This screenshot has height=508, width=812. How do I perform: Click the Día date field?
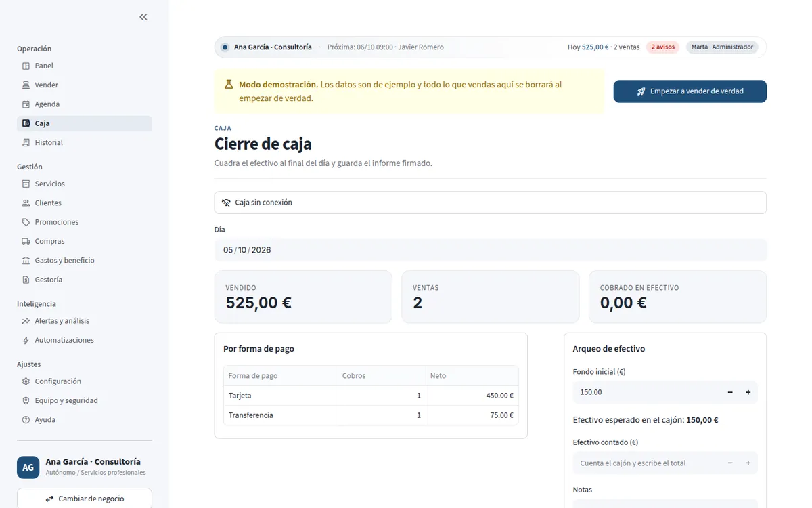point(491,250)
